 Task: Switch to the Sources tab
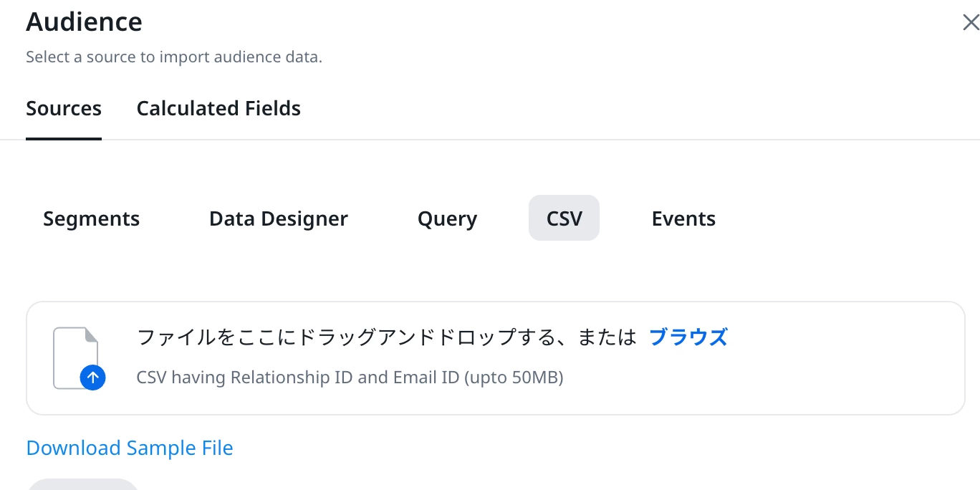tap(64, 109)
